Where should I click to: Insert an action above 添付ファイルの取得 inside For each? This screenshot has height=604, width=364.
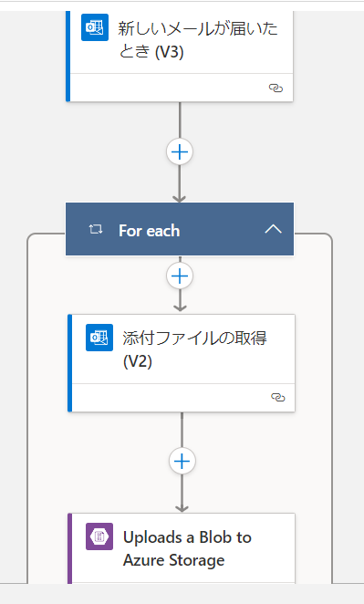pos(180,276)
